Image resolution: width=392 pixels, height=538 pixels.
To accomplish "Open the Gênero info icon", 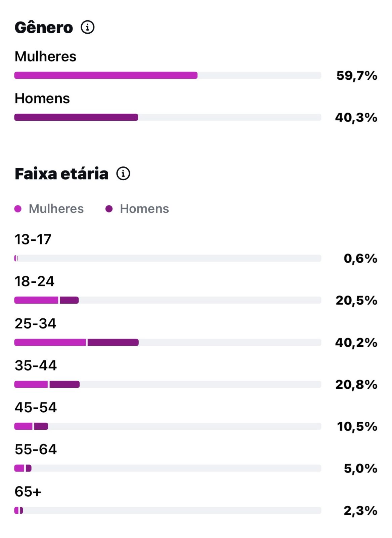I will pos(88,27).
